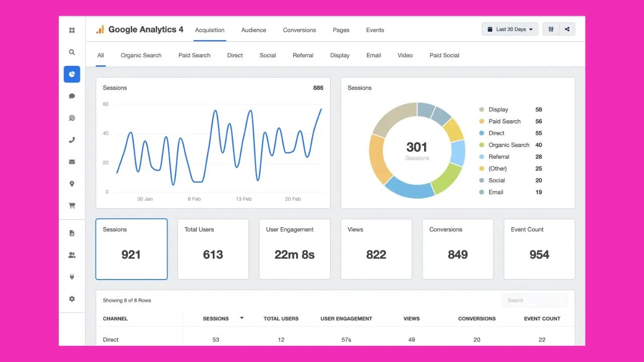Image resolution: width=644 pixels, height=362 pixels.
Task: Click the search magnifier icon in sidebar
Action: [x=72, y=52]
